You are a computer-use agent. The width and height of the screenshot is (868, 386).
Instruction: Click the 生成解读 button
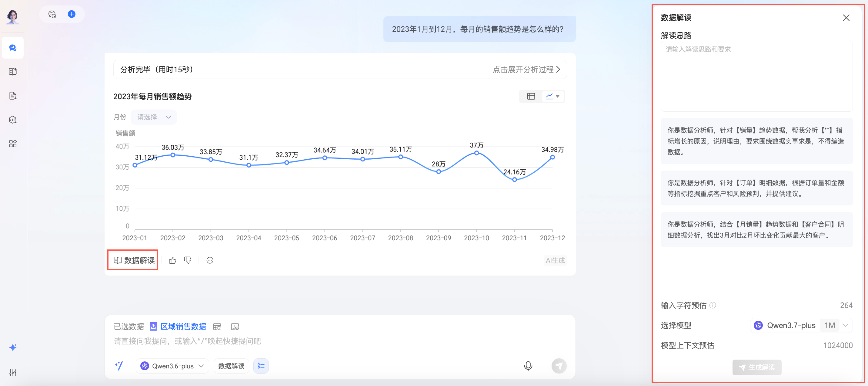pos(757,367)
